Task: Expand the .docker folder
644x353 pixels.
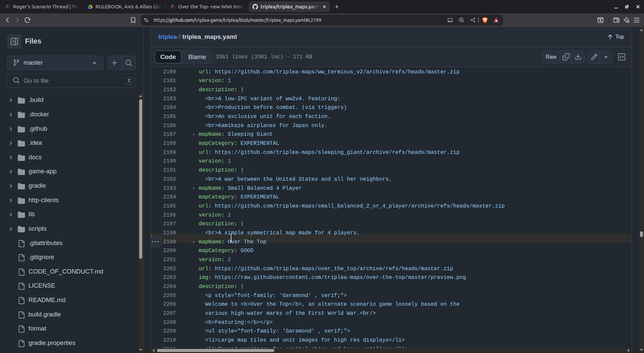Action: tap(11, 115)
